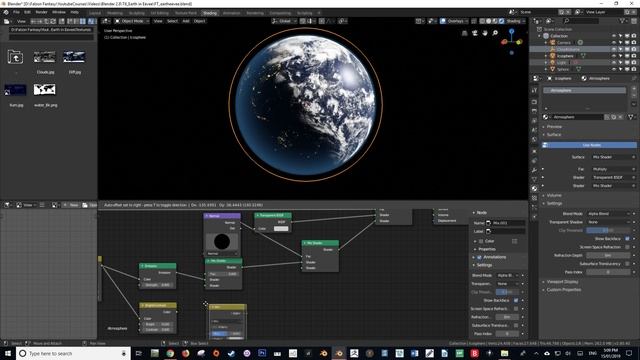Open the Object Mode dropdown

pyautogui.click(x=131, y=21)
